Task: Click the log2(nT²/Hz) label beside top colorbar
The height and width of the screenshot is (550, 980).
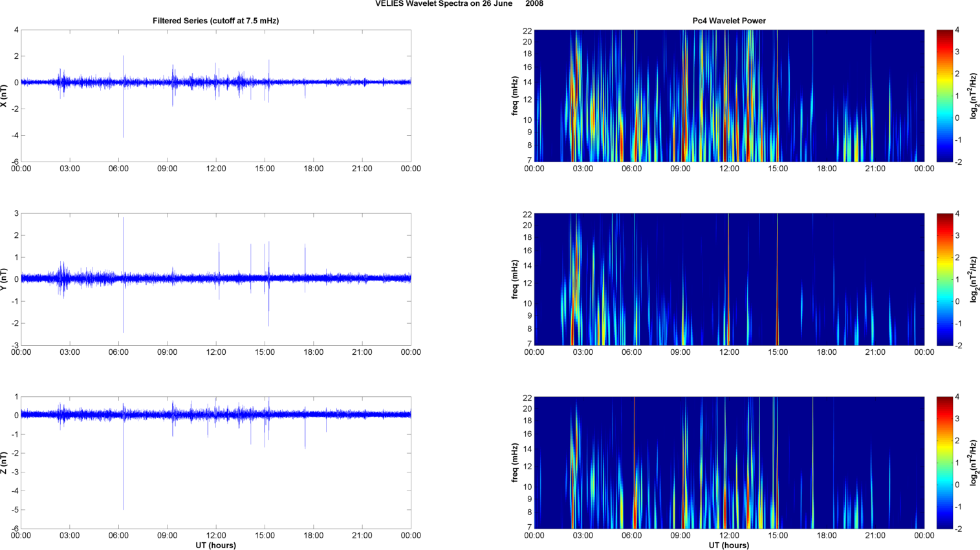Action: [974, 96]
